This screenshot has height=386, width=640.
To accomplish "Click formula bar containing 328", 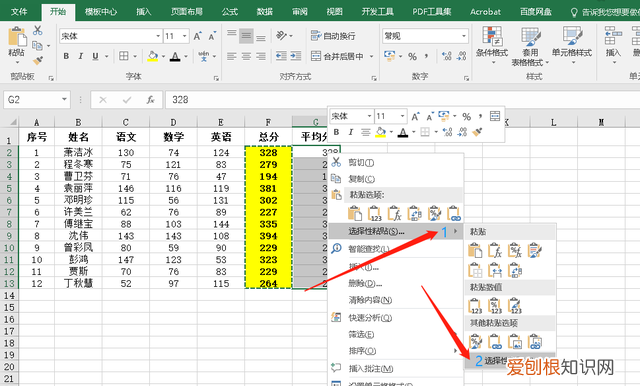I will click(402, 100).
